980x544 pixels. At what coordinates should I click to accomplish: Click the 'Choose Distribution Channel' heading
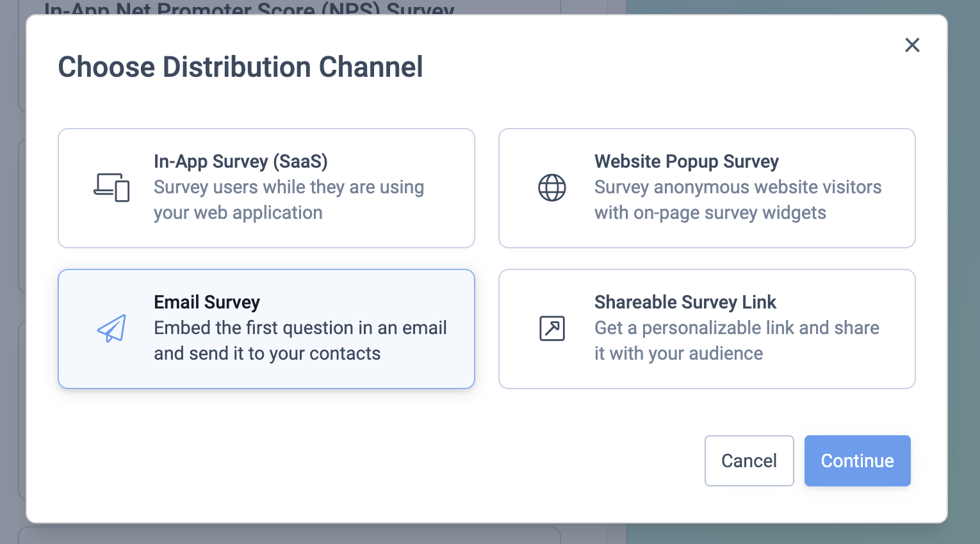[240, 67]
